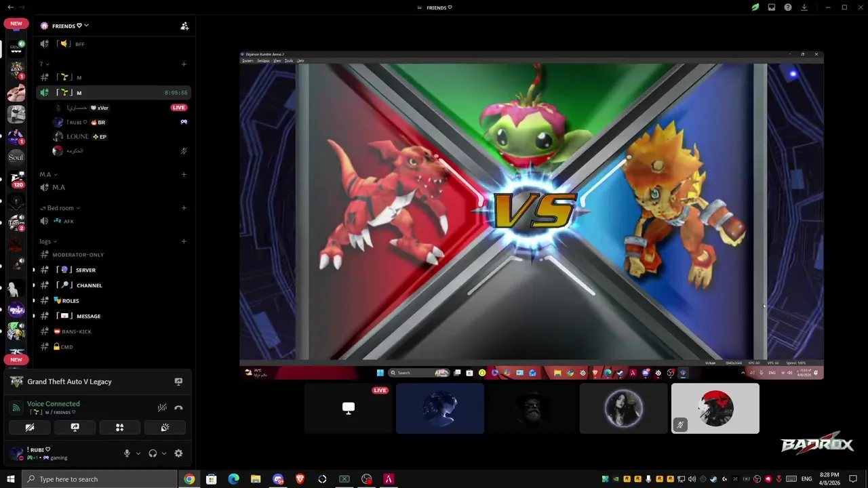Viewport: 868px width, 488px height.
Task: Join the BFF voice channel
Action: point(113,44)
